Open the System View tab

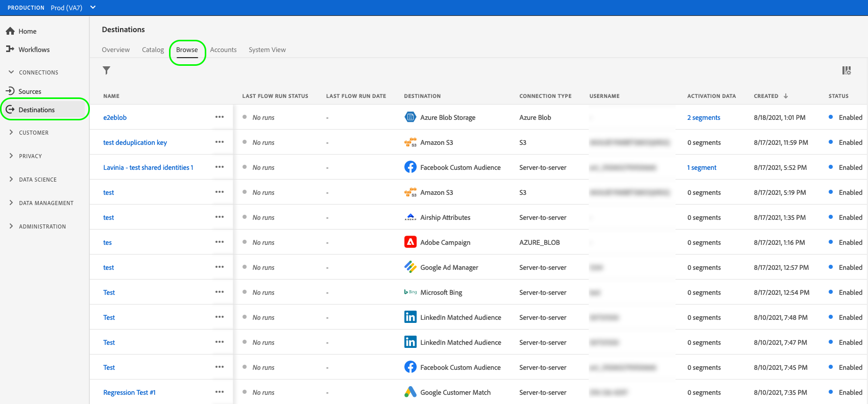pyautogui.click(x=267, y=49)
